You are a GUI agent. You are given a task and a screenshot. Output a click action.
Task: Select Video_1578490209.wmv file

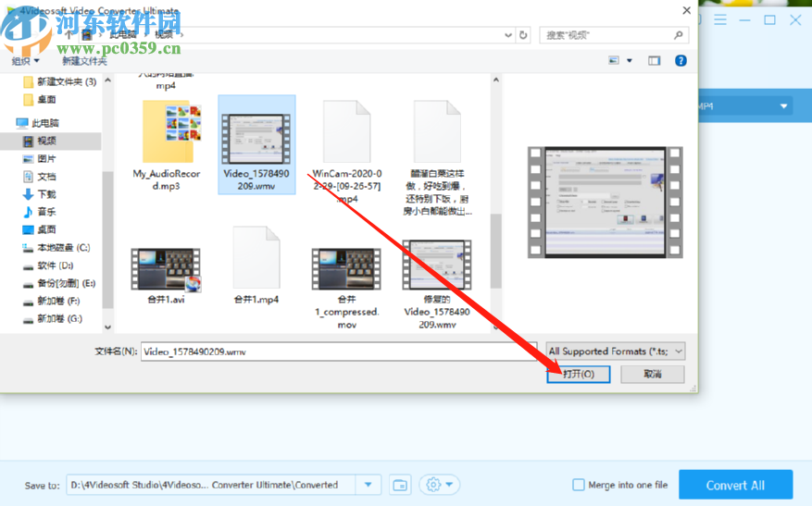pyautogui.click(x=256, y=145)
